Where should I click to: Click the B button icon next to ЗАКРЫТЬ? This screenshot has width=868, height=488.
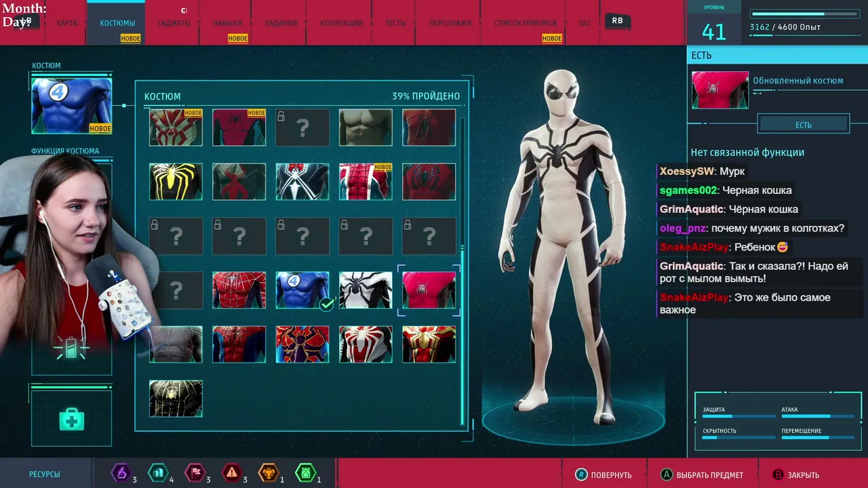(x=778, y=474)
